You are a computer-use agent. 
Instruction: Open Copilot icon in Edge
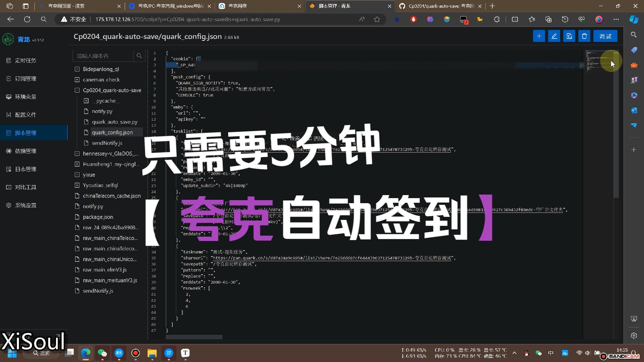click(634, 19)
